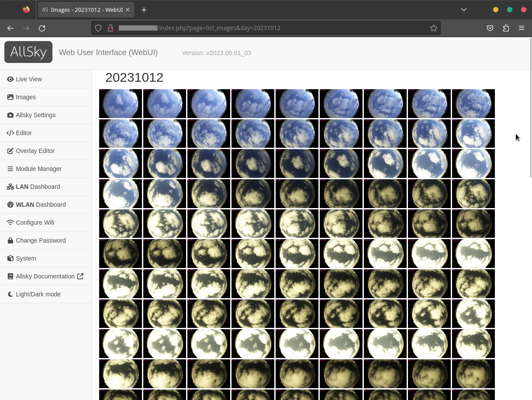This screenshot has height=400, width=532.
Task: Open first thumbnail in second row
Action: point(121,134)
